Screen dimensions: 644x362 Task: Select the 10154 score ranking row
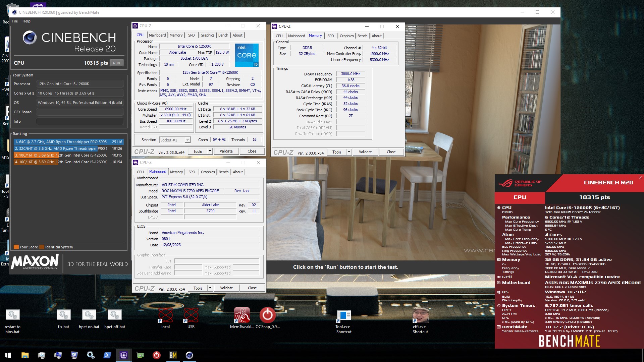click(x=68, y=162)
